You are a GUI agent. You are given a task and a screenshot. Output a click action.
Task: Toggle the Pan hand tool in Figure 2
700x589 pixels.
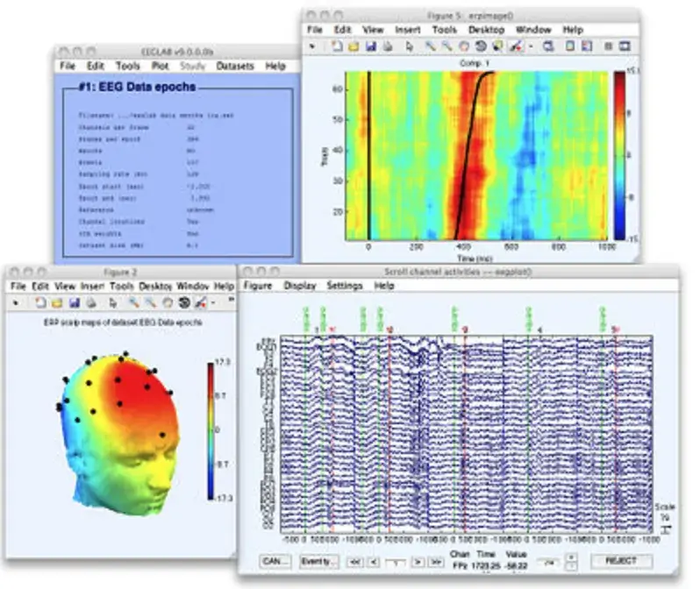click(x=168, y=302)
